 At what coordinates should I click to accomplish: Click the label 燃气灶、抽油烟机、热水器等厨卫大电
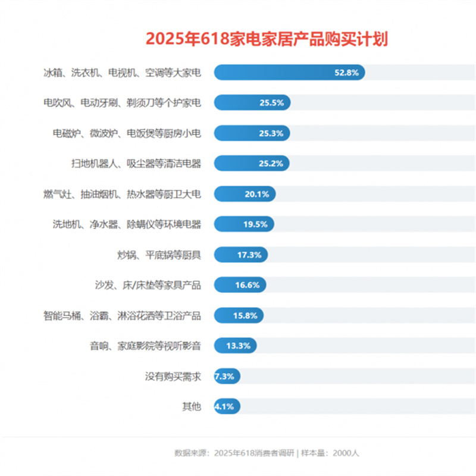[123, 194]
